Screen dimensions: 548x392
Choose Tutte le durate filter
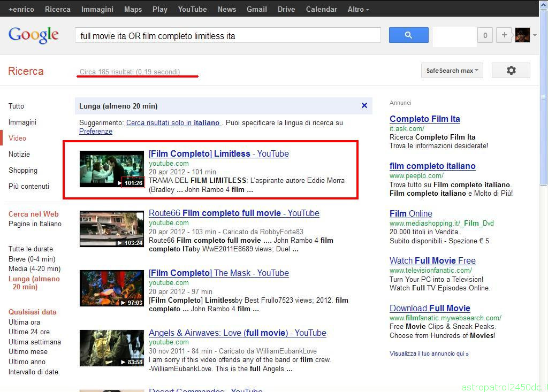click(31, 249)
